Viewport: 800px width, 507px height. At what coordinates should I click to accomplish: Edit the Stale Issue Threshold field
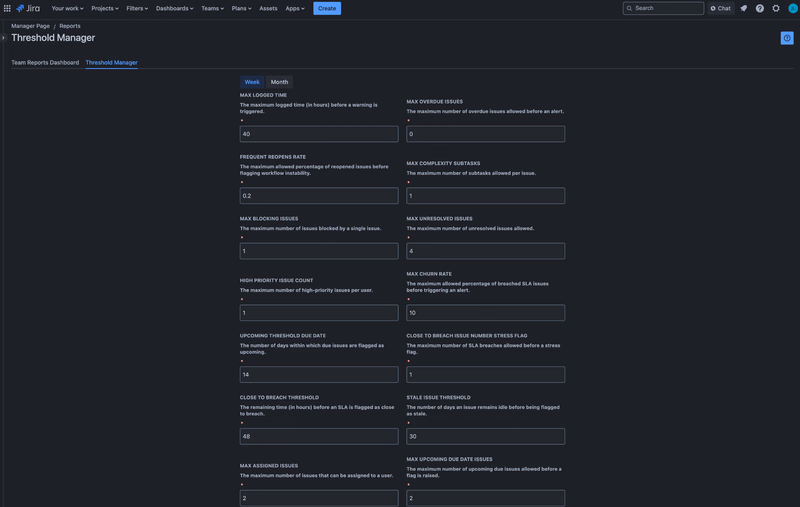click(486, 436)
